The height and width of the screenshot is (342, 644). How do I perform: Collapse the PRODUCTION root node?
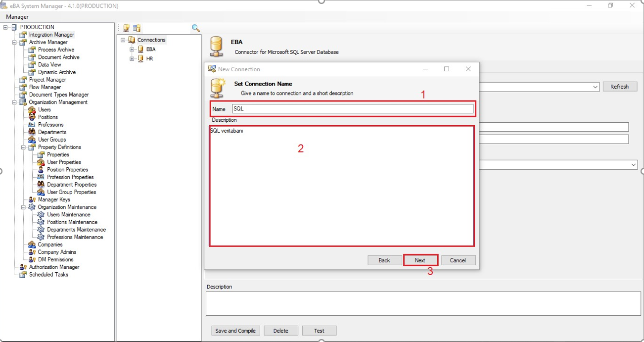5,27
